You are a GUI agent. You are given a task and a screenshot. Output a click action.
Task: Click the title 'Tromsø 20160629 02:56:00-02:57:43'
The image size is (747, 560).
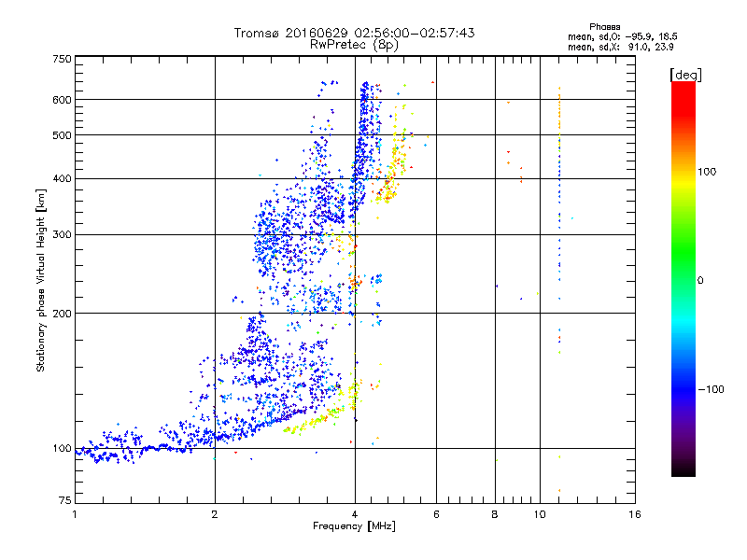[x=354, y=33]
